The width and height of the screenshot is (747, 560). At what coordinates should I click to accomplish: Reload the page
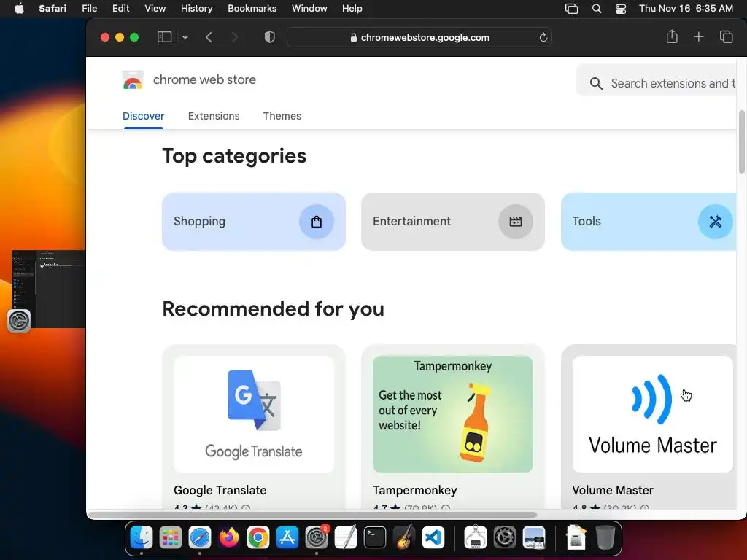click(543, 37)
